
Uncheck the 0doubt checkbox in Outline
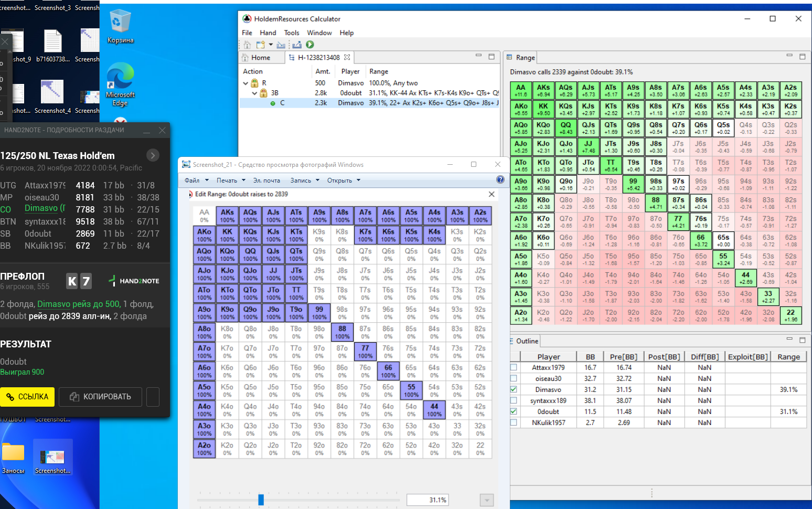(514, 411)
